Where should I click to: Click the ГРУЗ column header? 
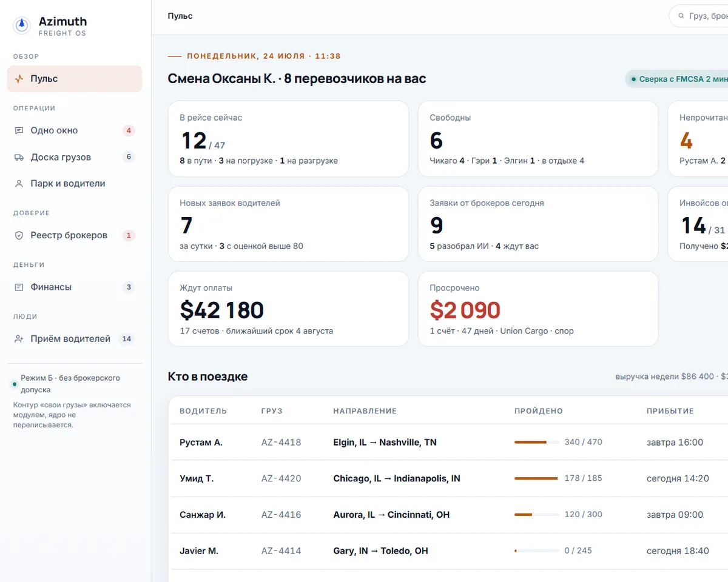(272, 411)
